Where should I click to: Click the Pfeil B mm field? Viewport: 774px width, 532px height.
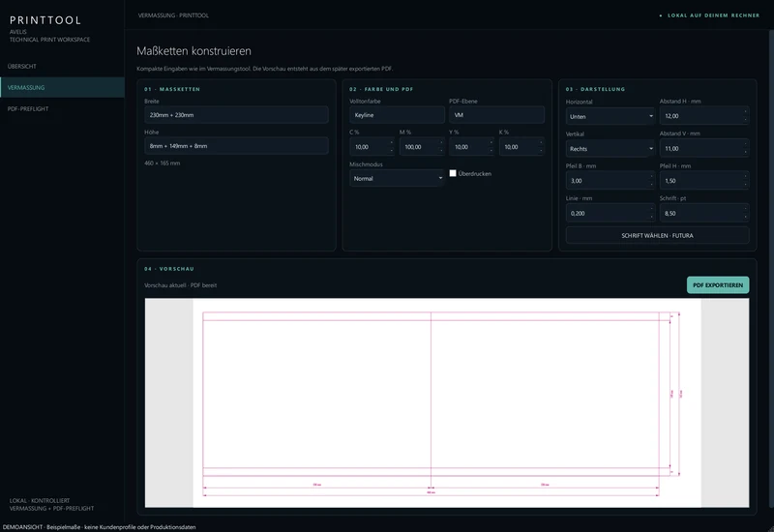click(610, 181)
